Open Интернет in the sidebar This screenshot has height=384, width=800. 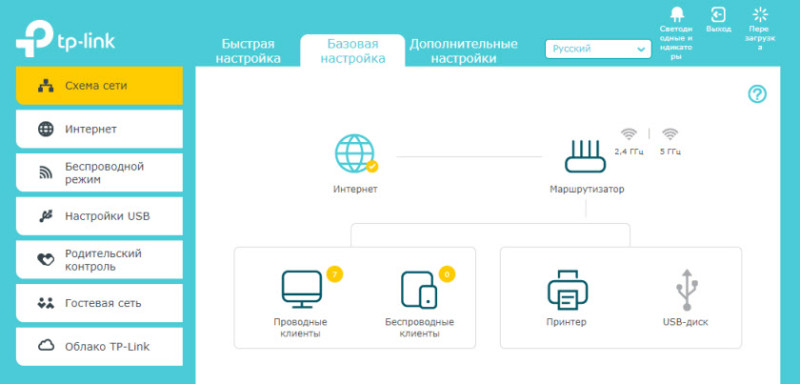(x=99, y=129)
